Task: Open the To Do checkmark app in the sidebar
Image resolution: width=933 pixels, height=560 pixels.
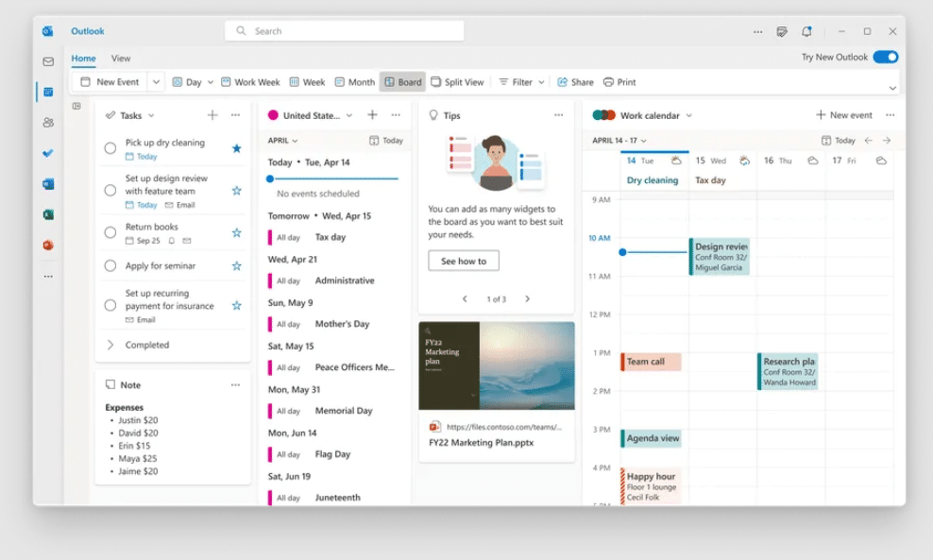Action: click(x=48, y=154)
